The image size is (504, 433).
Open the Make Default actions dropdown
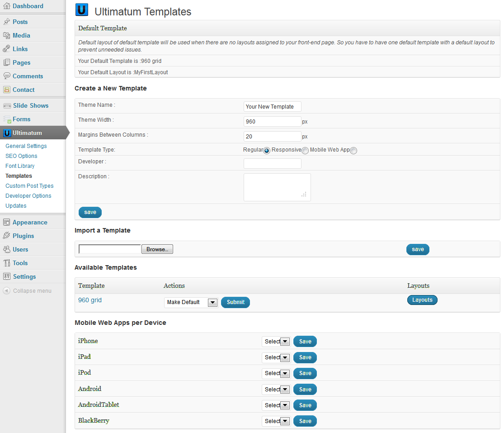pos(191,302)
